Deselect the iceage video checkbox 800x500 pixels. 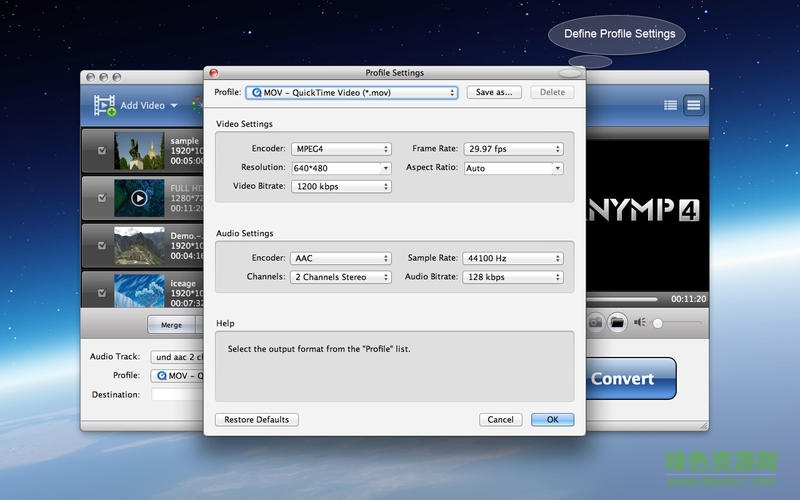[102, 292]
